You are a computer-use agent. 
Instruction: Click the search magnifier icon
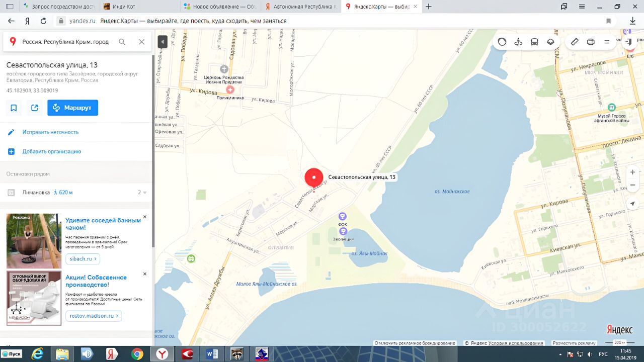(x=122, y=42)
